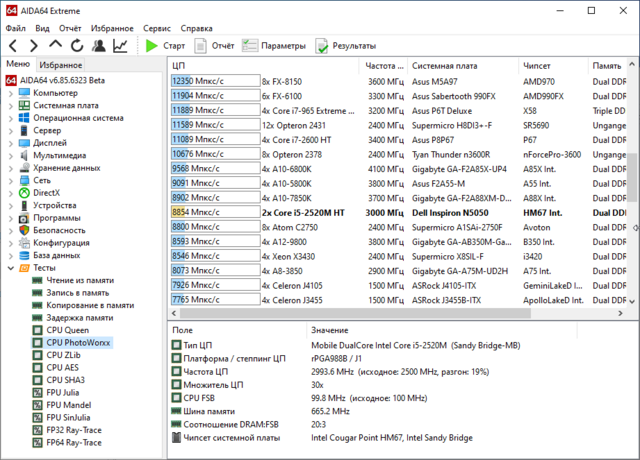Expand the Системная плата node
The height and width of the screenshot is (460, 640).
(x=10, y=105)
